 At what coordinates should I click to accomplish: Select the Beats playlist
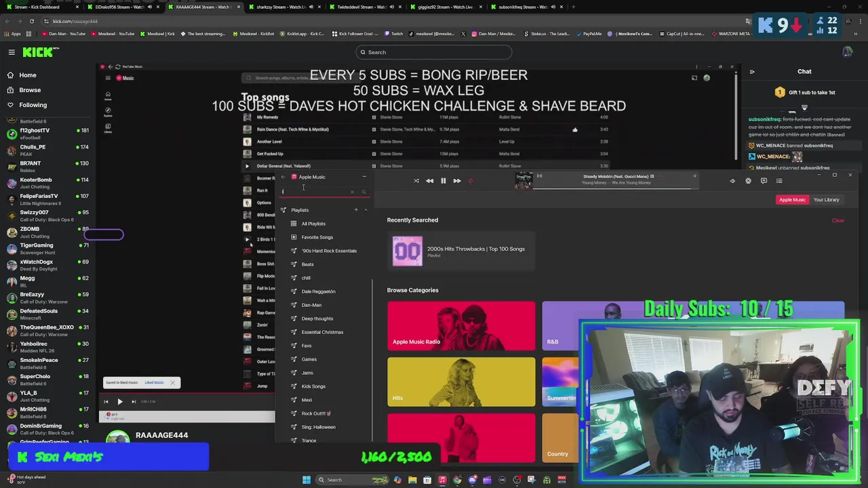pyautogui.click(x=308, y=264)
